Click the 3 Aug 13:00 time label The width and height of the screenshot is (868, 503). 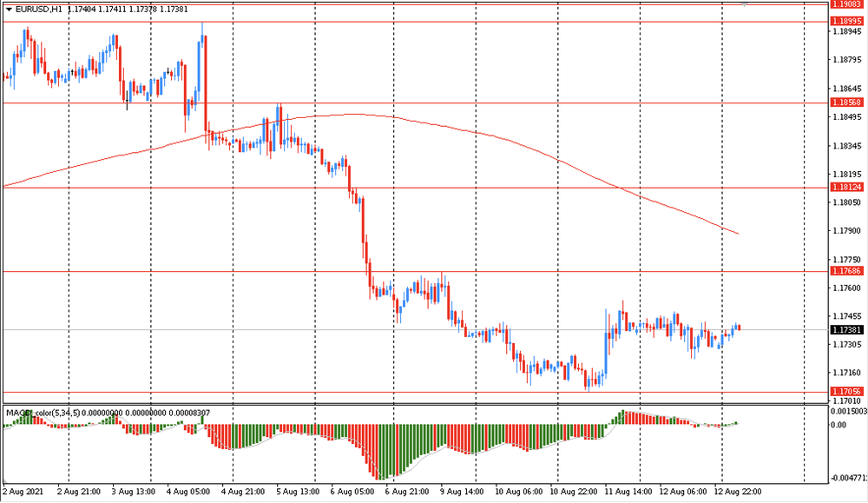134,492
